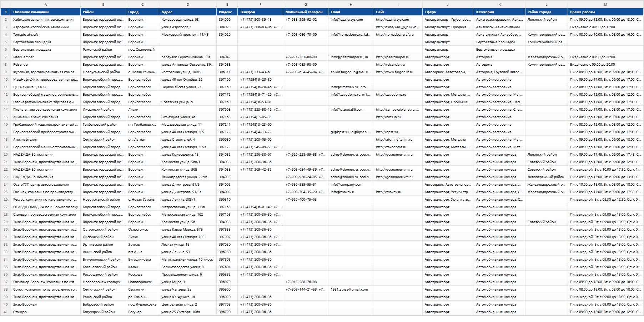Click address 'улица Аэропорт, 1'
This screenshot has height=322, width=644.
[188, 27]
